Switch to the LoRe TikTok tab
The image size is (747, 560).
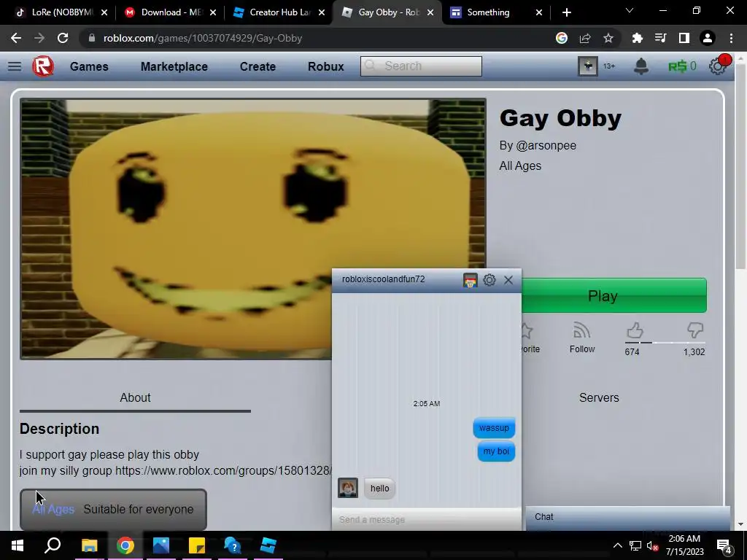tap(60, 12)
